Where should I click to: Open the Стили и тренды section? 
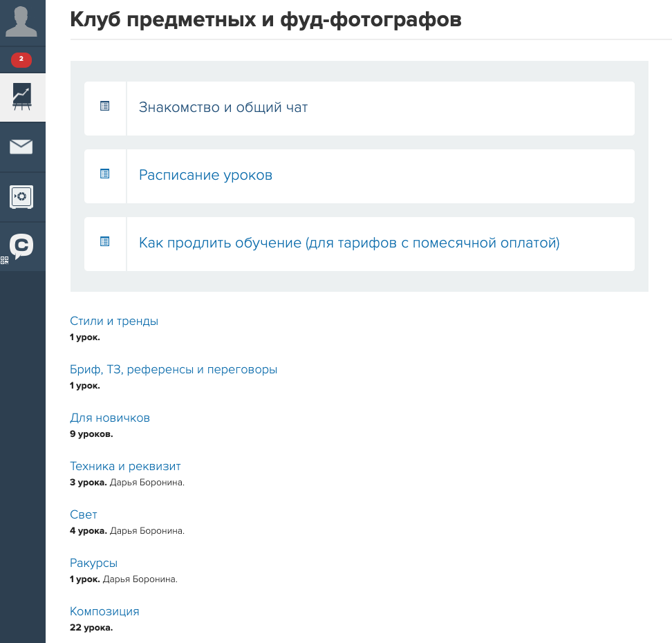tap(114, 321)
